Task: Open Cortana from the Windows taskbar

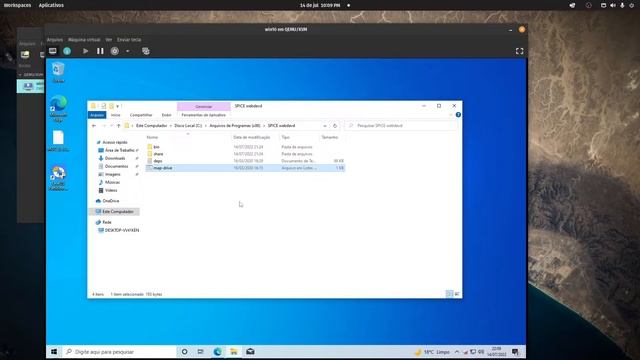Action: (184, 351)
